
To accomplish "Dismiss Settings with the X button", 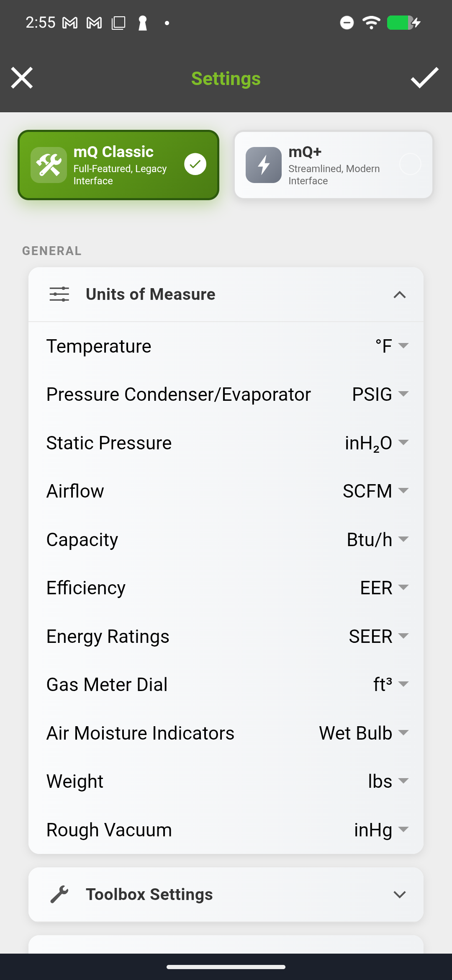I will (x=22, y=78).
